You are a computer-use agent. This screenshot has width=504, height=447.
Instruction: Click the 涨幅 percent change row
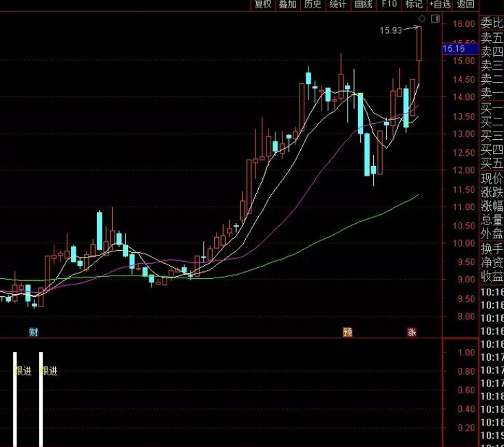(x=492, y=206)
